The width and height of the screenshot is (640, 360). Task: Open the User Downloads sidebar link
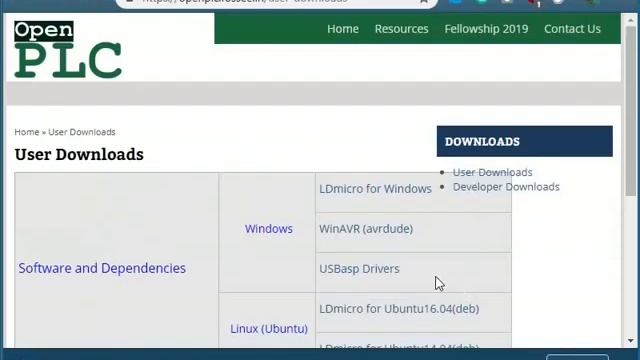[x=492, y=172]
